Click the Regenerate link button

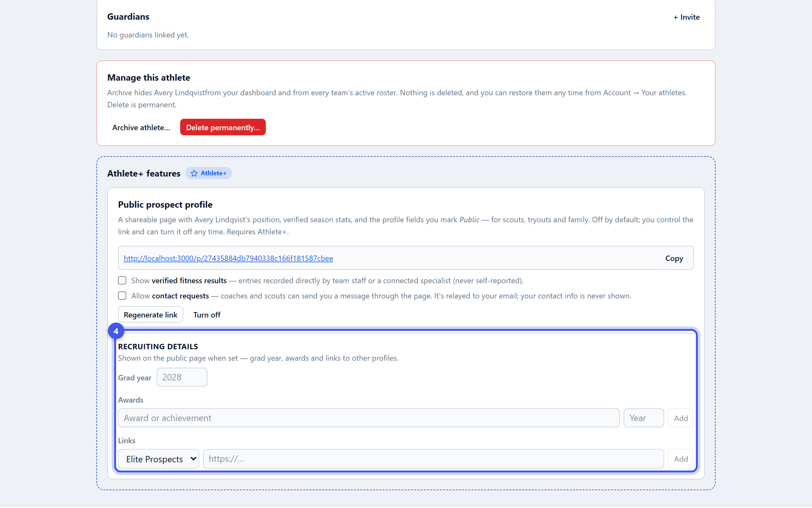click(x=150, y=314)
